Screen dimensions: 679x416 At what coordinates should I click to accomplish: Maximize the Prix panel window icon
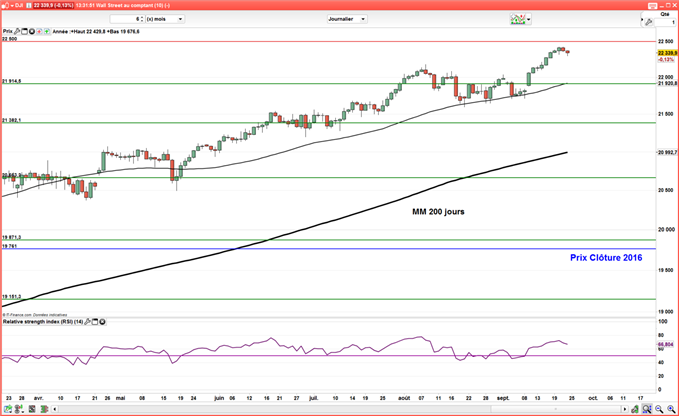pyautogui.click(x=24, y=32)
